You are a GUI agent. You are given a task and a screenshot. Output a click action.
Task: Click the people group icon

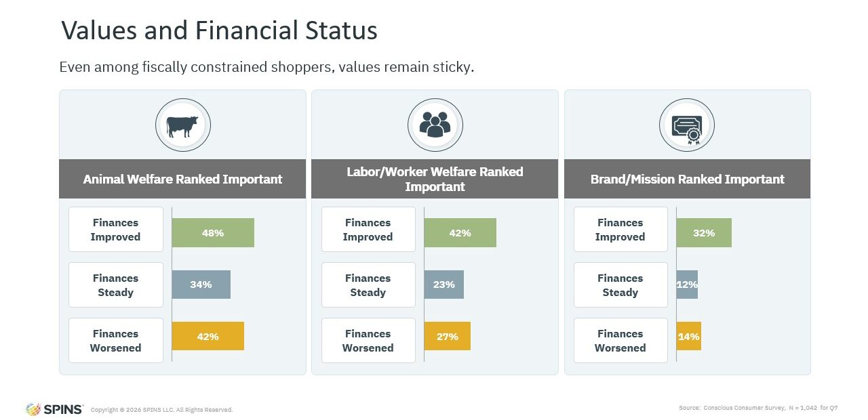[x=435, y=125]
